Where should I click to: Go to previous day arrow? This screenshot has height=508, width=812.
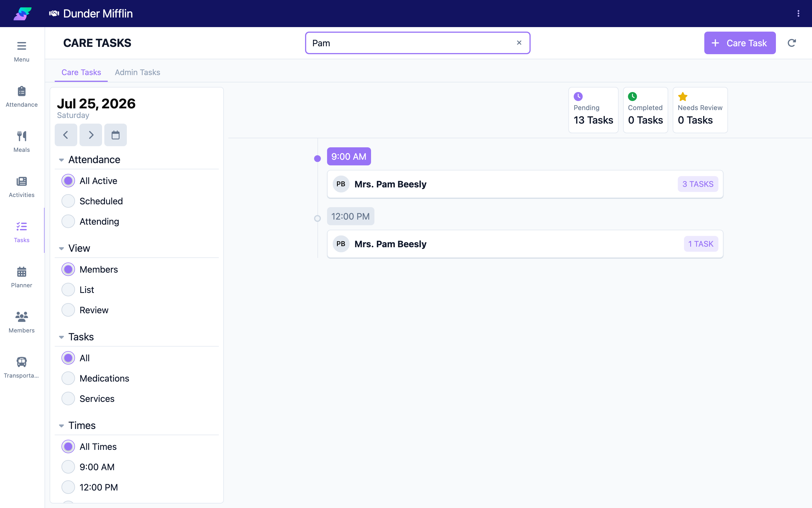(66, 135)
